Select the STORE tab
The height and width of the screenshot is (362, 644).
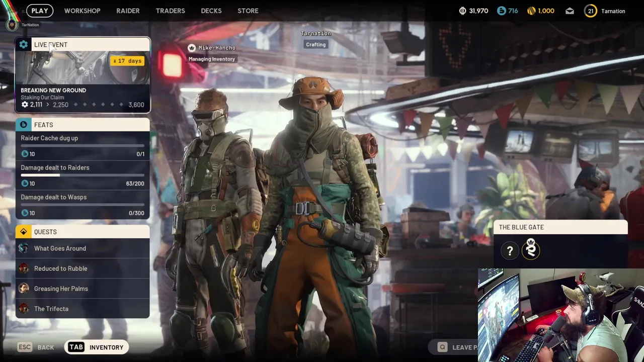click(248, 11)
